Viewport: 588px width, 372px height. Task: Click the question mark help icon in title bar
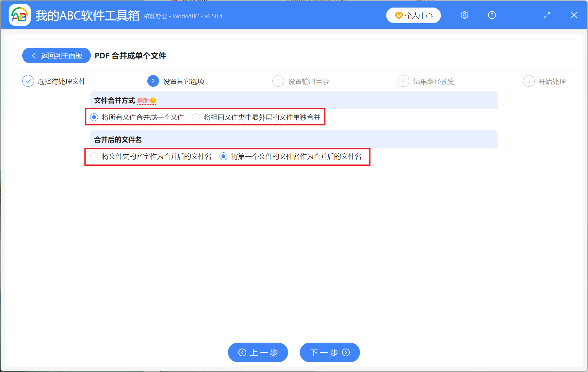(x=492, y=15)
